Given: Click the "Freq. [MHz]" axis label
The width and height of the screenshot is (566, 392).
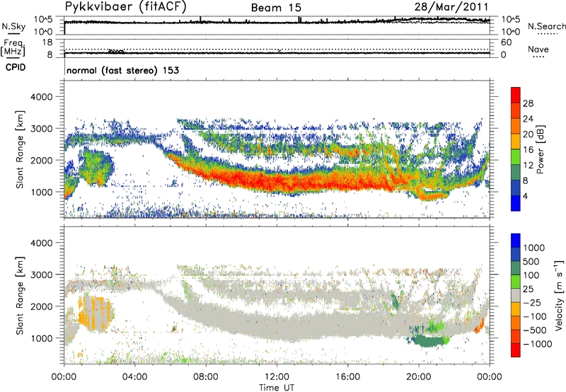Looking at the screenshot, I should (x=13, y=47).
